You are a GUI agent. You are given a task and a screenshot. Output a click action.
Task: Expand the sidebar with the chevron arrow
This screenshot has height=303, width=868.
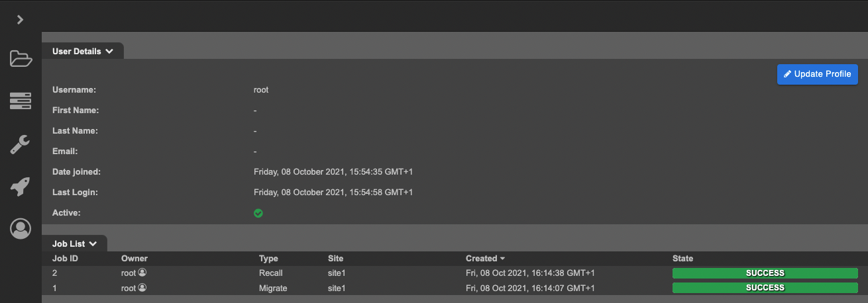click(x=21, y=20)
